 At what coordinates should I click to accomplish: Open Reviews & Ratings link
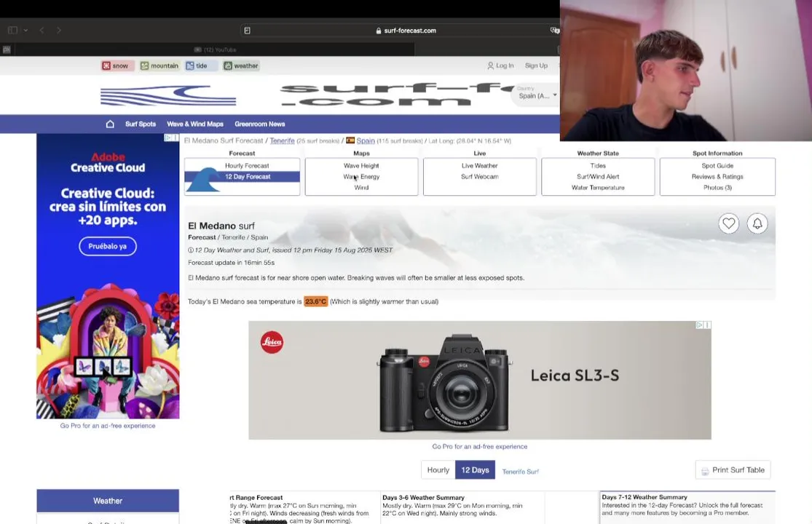point(717,177)
